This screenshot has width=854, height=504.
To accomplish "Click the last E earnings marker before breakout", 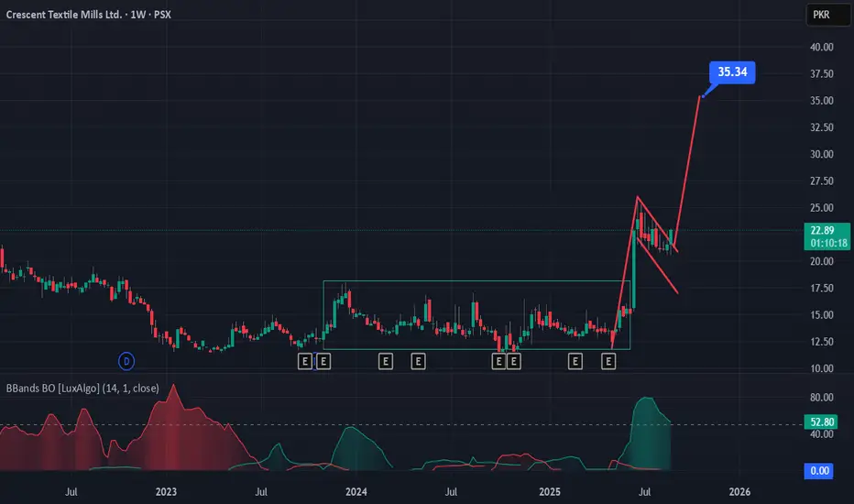I will click(608, 361).
